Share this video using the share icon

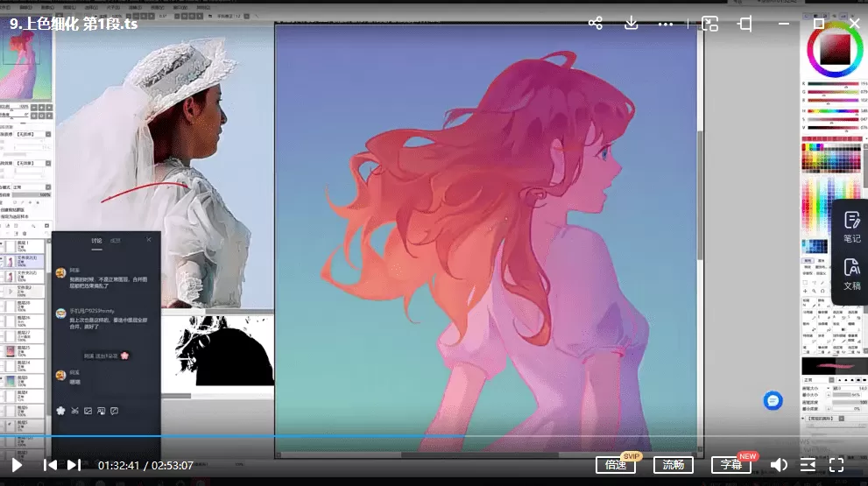point(596,24)
